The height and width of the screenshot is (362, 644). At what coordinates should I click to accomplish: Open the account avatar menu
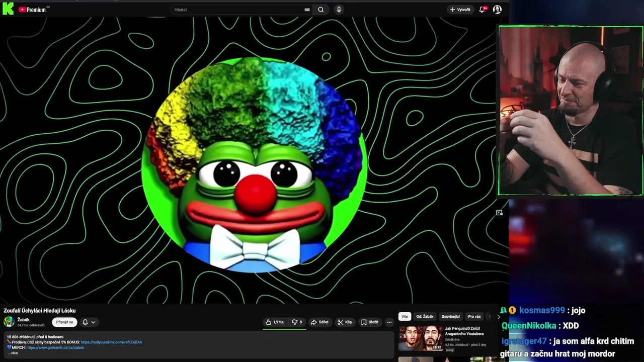(x=497, y=10)
